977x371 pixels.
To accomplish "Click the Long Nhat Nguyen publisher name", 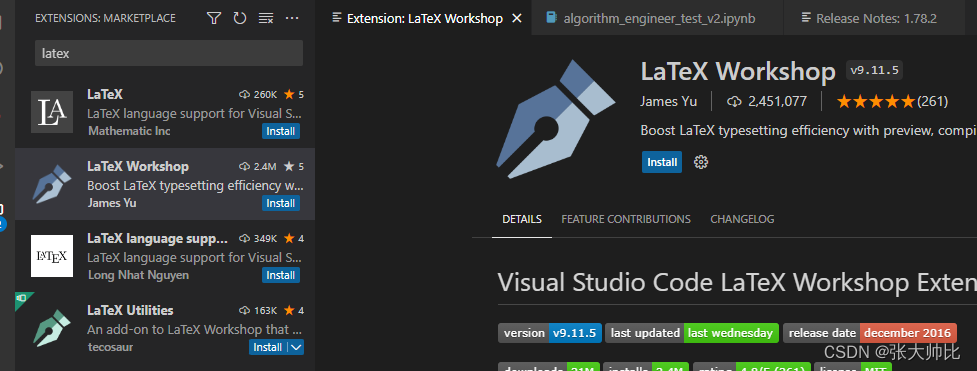I will point(138,275).
